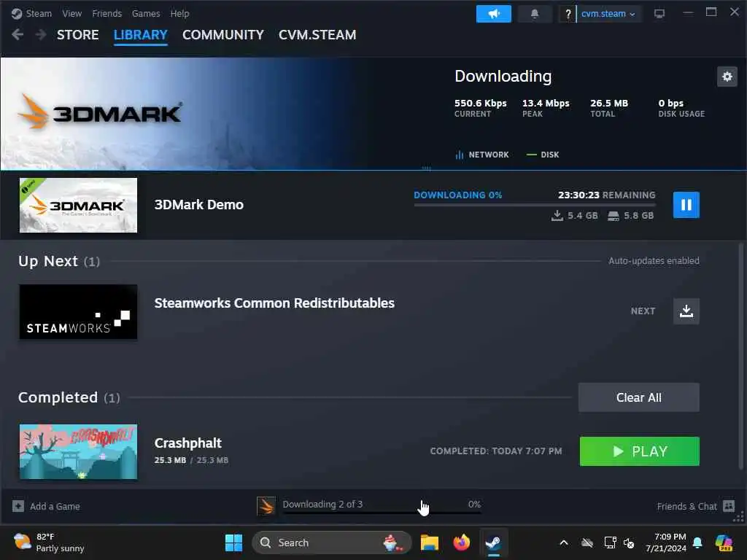Expand the cvm.steam account dropdown
747x560 pixels.
click(608, 14)
